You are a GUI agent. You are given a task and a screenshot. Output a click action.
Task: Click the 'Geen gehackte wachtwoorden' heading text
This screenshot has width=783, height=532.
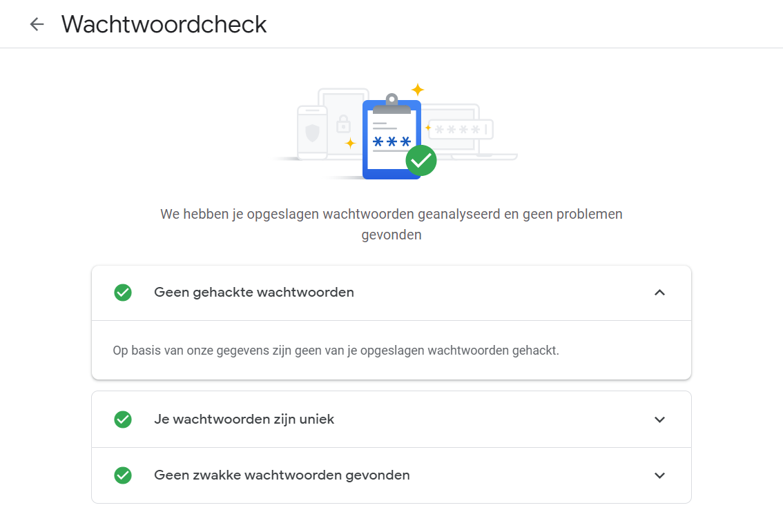[x=254, y=293]
